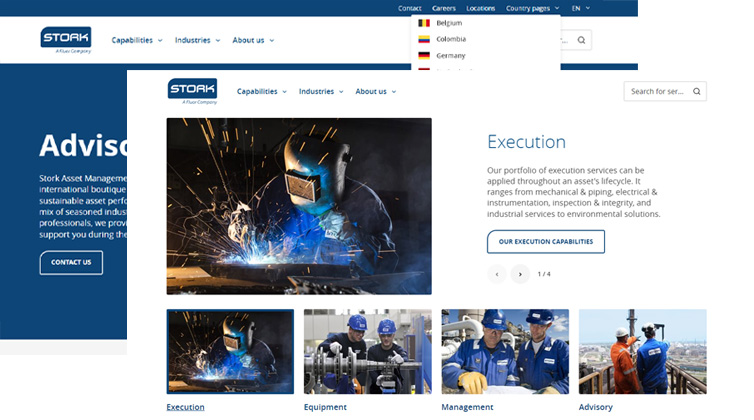Select Locations in the top bar
Screen dimensions: 754x420
point(480,8)
